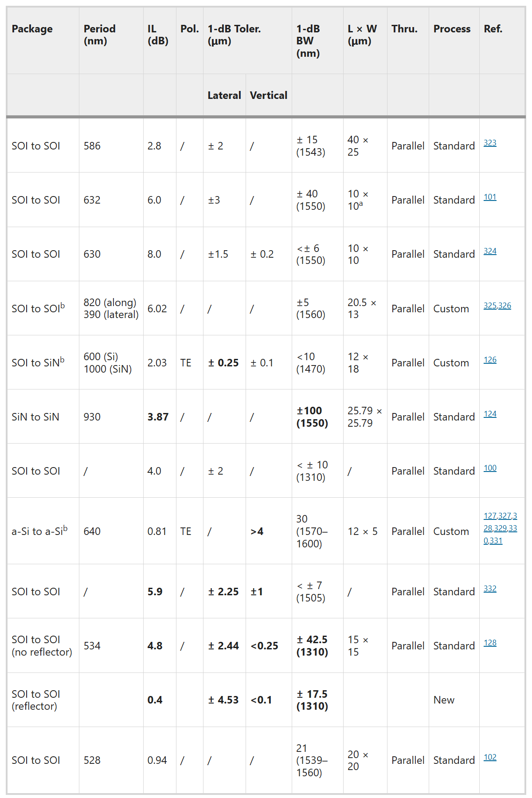This screenshot has height=798, width=532.
Task: Click reference 127 in the a-Si row
Action: (x=490, y=516)
